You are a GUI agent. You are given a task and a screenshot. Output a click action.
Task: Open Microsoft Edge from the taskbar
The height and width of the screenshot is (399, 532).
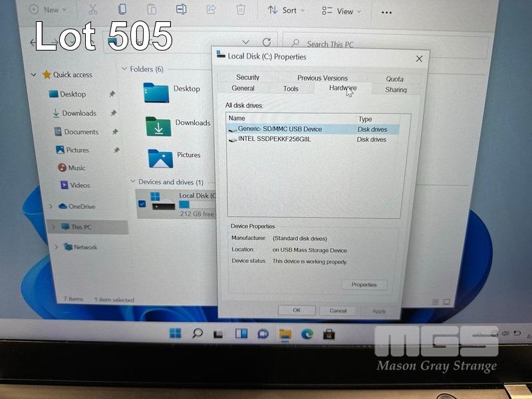coord(307,333)
